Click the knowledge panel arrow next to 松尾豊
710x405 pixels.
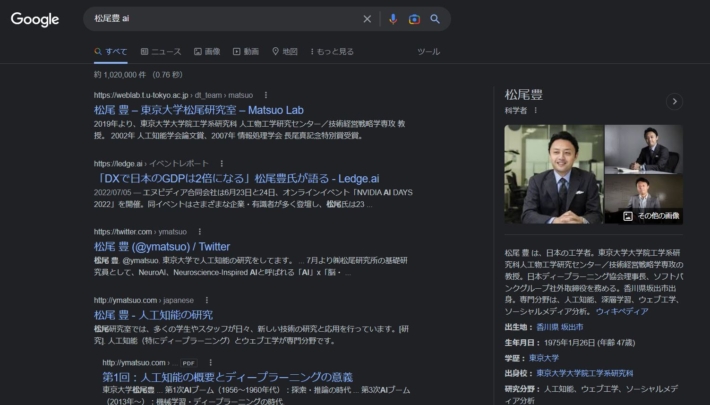point(674,101)
